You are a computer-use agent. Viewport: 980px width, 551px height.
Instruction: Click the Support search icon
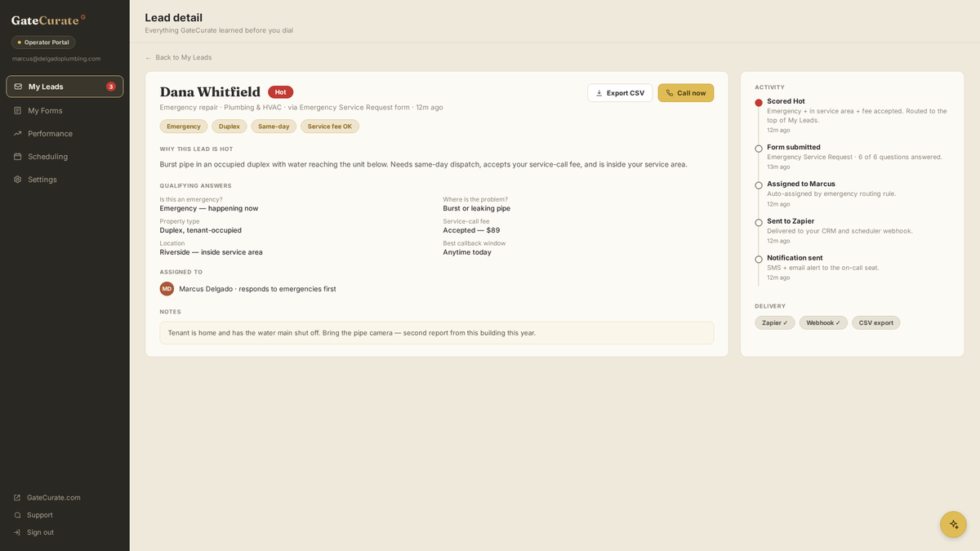pos(17,515)
